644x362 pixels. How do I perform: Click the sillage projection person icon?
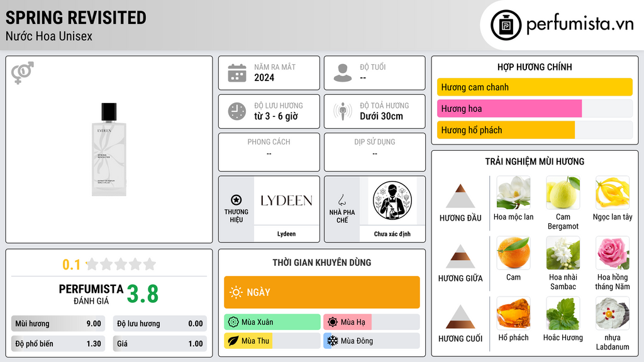coord(343,111)
